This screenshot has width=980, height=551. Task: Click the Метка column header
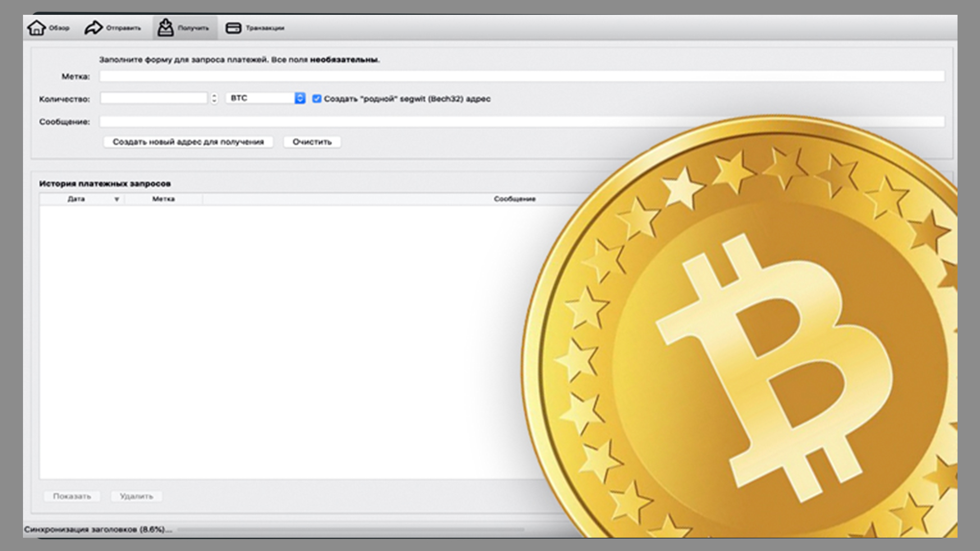click(x=163, y=199)
